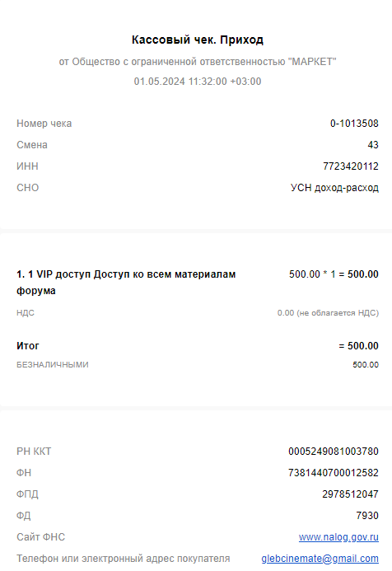Click the ИНН value 7723420112
This screenshot has width=392, height=571.
click(x=351, y=166)
